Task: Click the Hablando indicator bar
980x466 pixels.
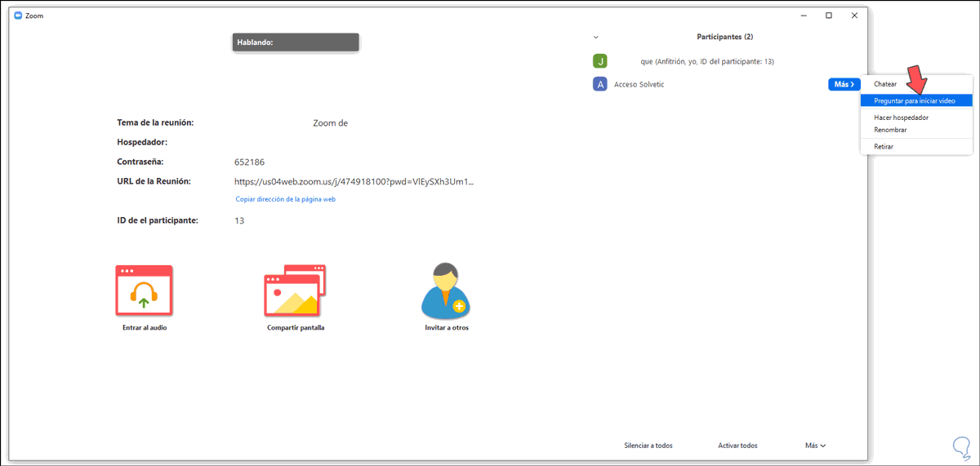Action: (296, 42)
